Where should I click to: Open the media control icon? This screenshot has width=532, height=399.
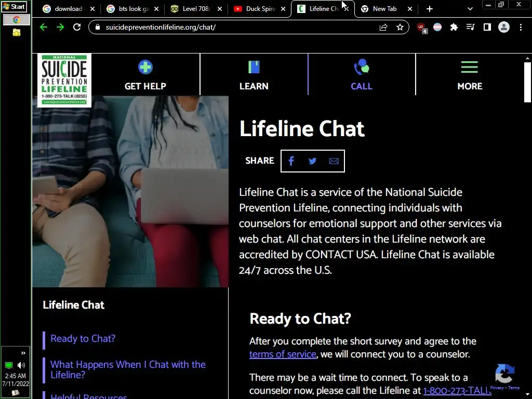470,27
